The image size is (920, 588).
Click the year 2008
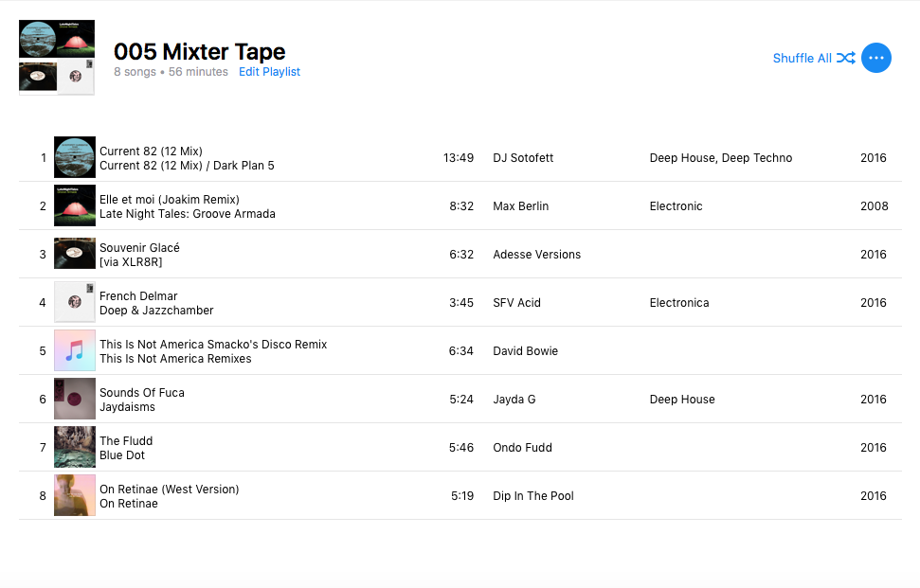pyautogui.click(x=875, y=206)
